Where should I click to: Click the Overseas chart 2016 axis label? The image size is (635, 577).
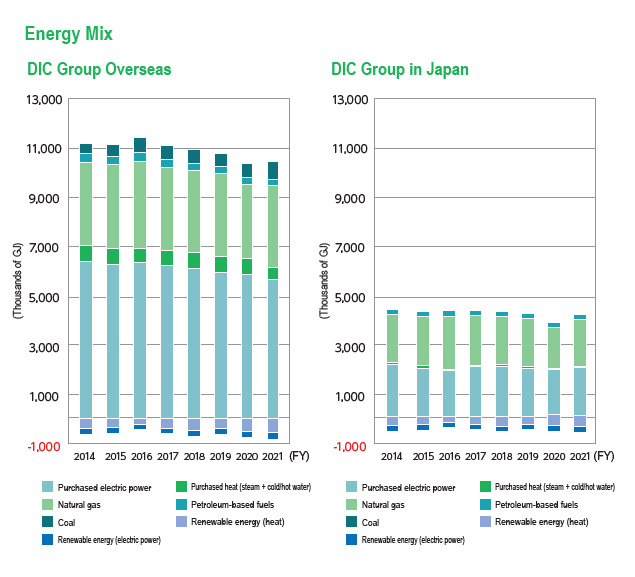click(141, 456)
